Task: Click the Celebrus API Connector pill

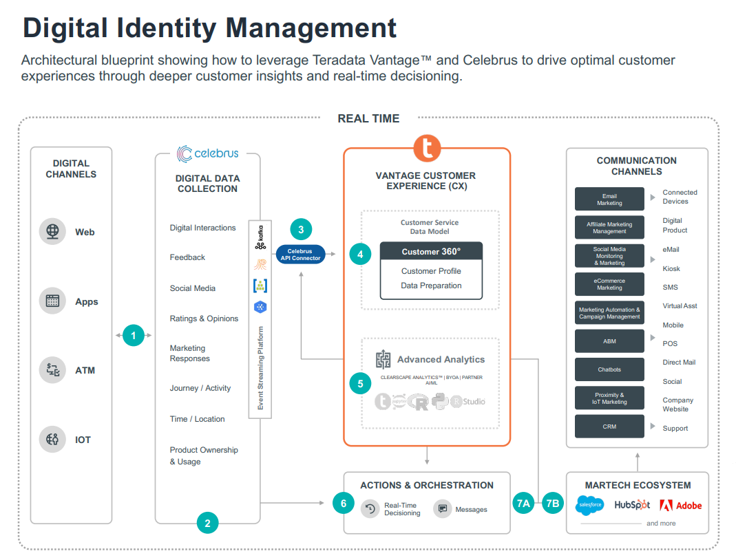Action: (300, 255)
